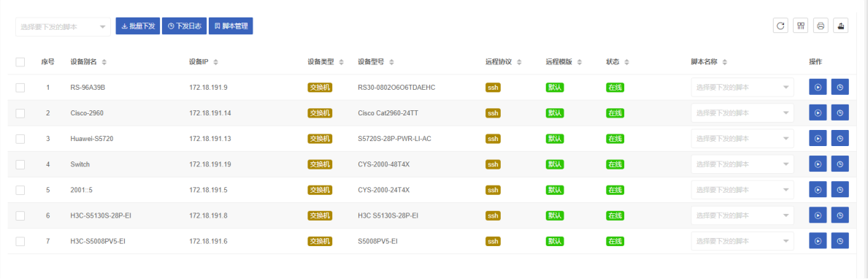
Task: Open the column settings grid icon
Action: [x=801, y=26]
